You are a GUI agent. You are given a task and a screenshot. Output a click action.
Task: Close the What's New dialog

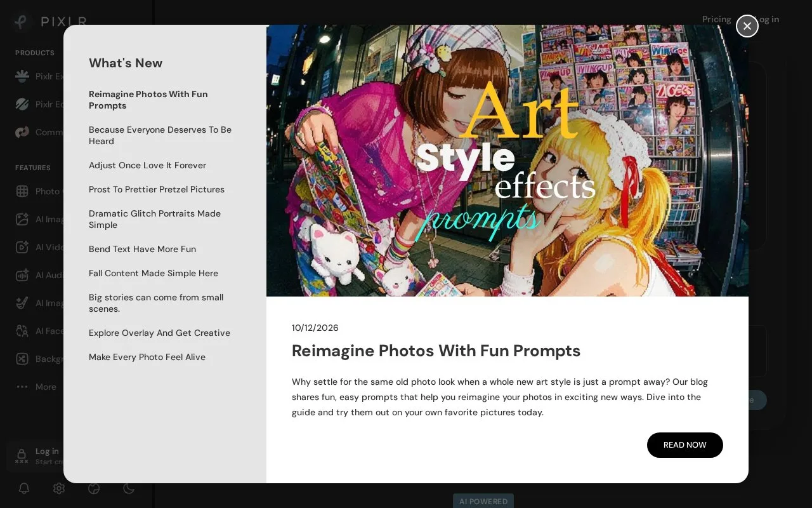[747, 26]
